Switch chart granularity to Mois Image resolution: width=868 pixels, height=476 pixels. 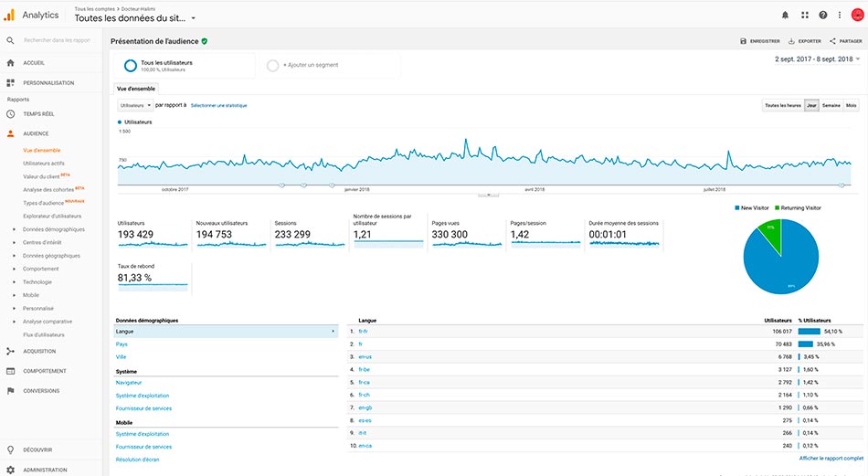(x=851, y=105)
